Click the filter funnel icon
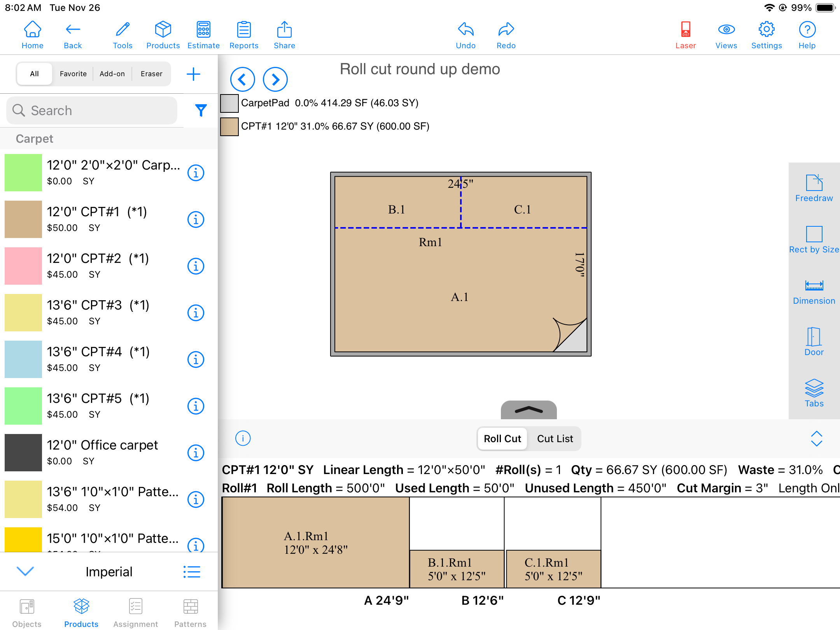 tap(201, 110)
